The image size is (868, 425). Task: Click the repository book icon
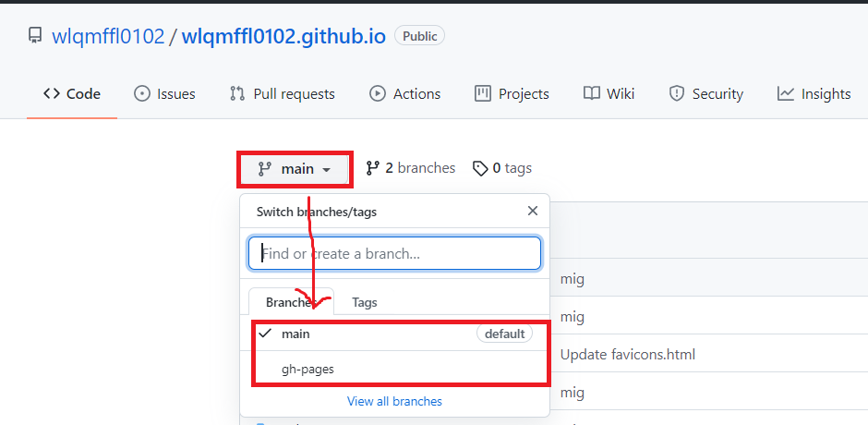(35, 36)
